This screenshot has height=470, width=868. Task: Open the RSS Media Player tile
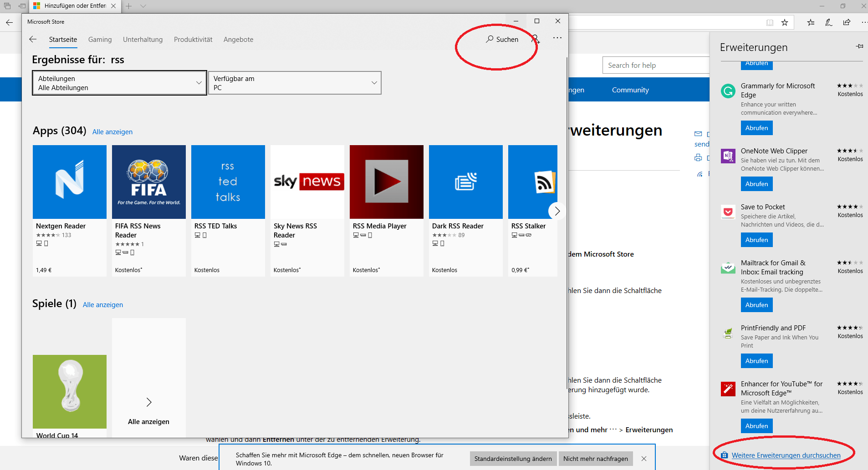pos(387,211)
